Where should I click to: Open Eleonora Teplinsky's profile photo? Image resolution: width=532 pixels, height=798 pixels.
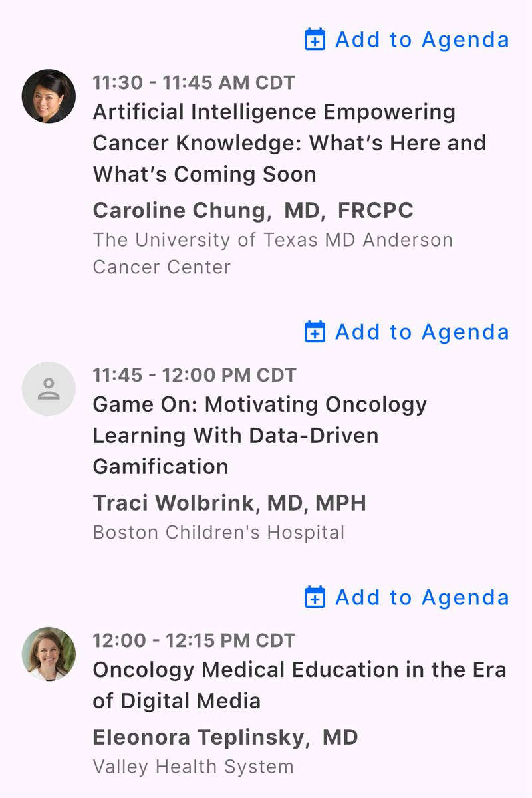pos(49,654)
